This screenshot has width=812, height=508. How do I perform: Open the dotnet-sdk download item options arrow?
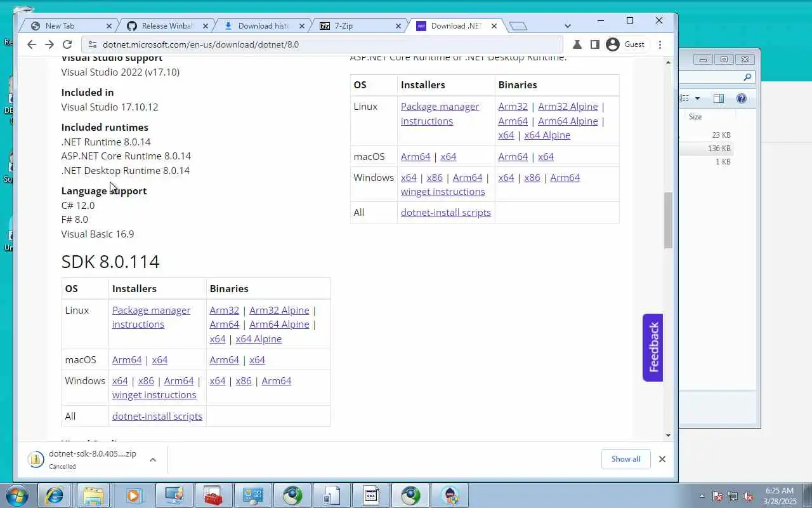click(152, 460)
